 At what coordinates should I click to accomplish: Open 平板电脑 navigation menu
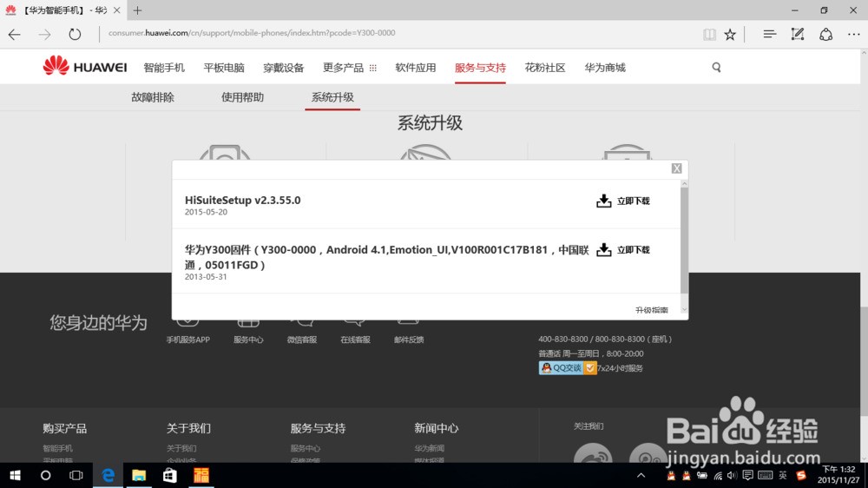pos(224,68)
